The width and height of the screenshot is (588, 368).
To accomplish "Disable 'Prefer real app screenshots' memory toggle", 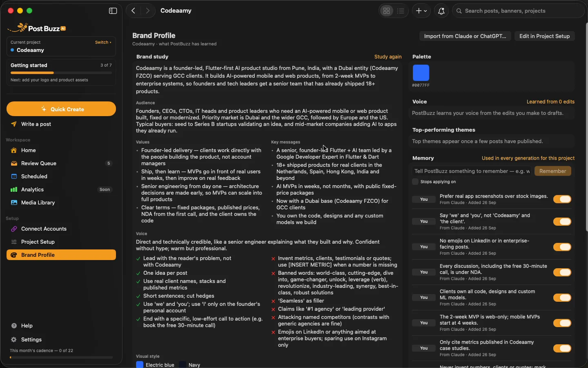I will pos(562,199).
